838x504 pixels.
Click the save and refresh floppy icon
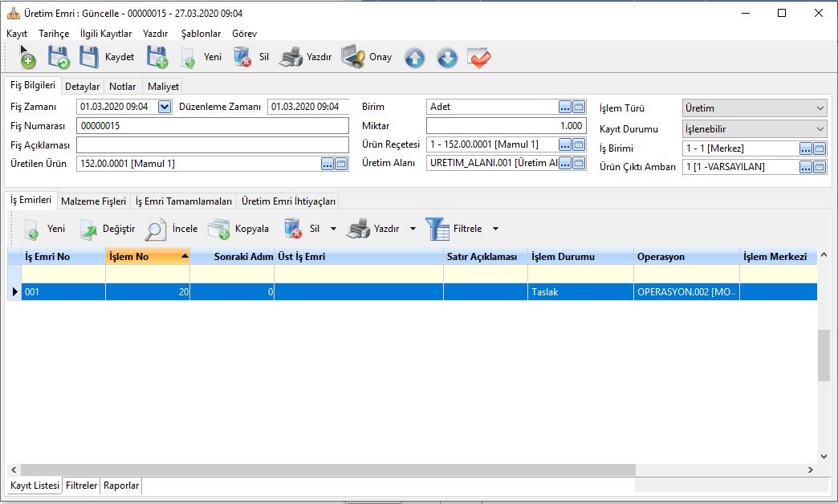coord(59,57)
